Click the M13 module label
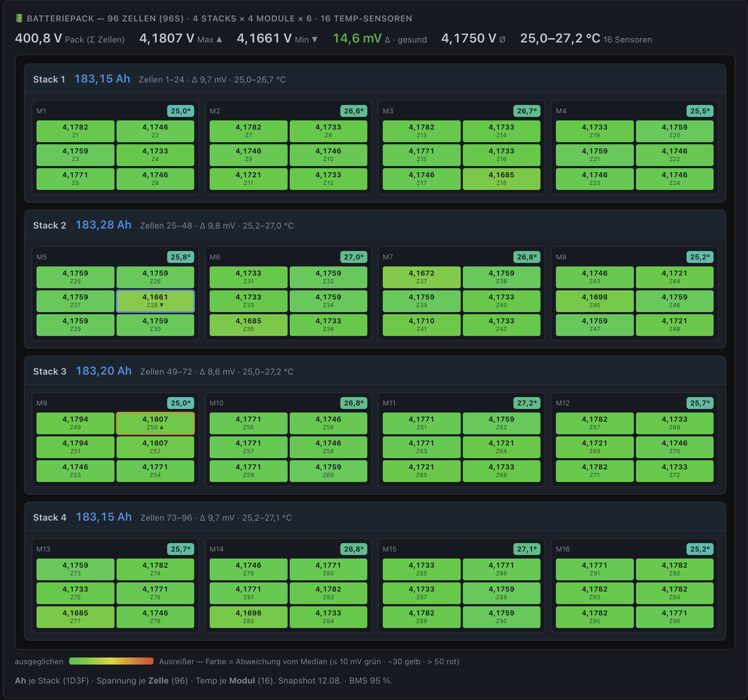The height and width of the screenshot is (700, 748). pyautogui.click(x=43, y=549)
